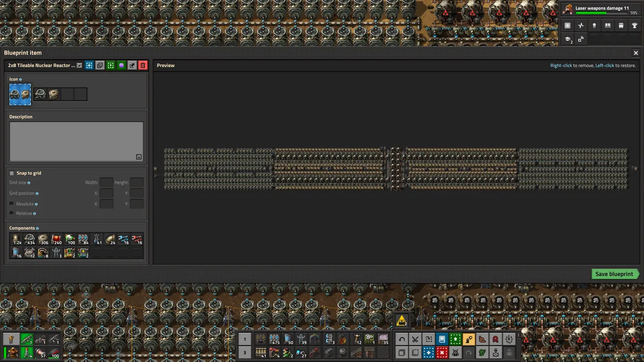
Task: Select quickbar row 3 button
Action: [x=245, y=352]
